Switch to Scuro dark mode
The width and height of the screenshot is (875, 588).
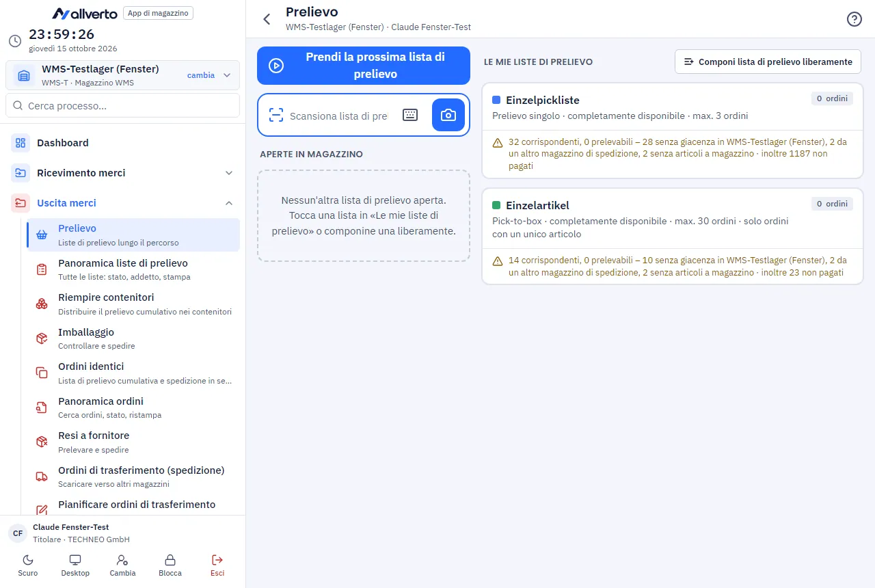click(28, 565)
